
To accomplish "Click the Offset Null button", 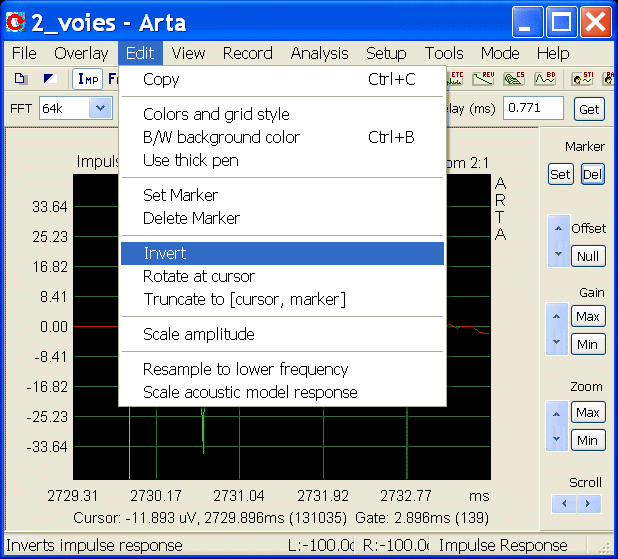I will click(x=588, y=257).
